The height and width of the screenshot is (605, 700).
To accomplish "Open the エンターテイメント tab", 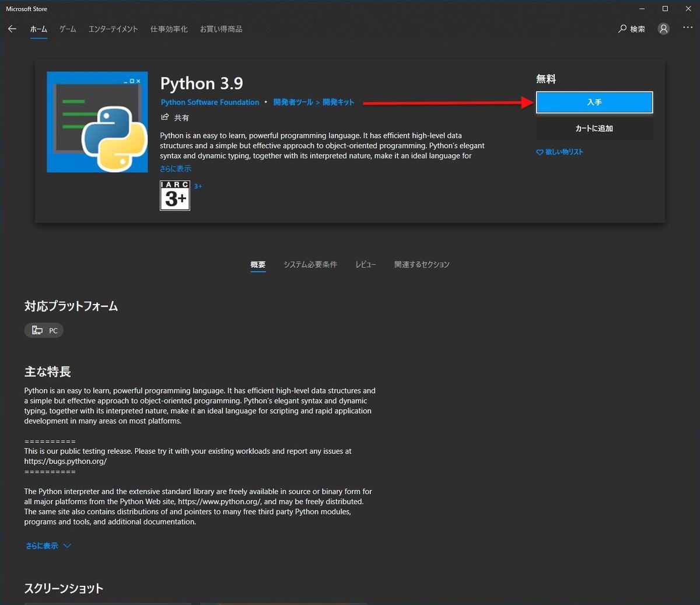I will pos(113,29).
